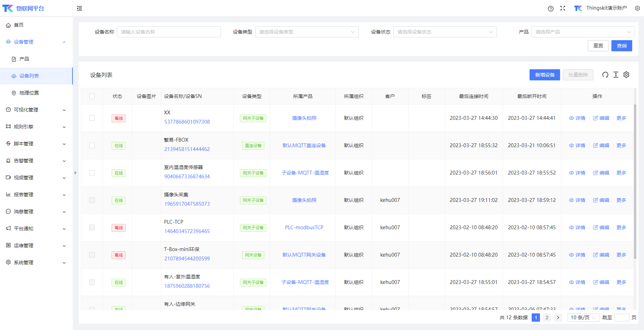The height and width of the screenshot is (330, 644).
Task: Click the 报表管理 chart icon
Action: tap(8, 195)
